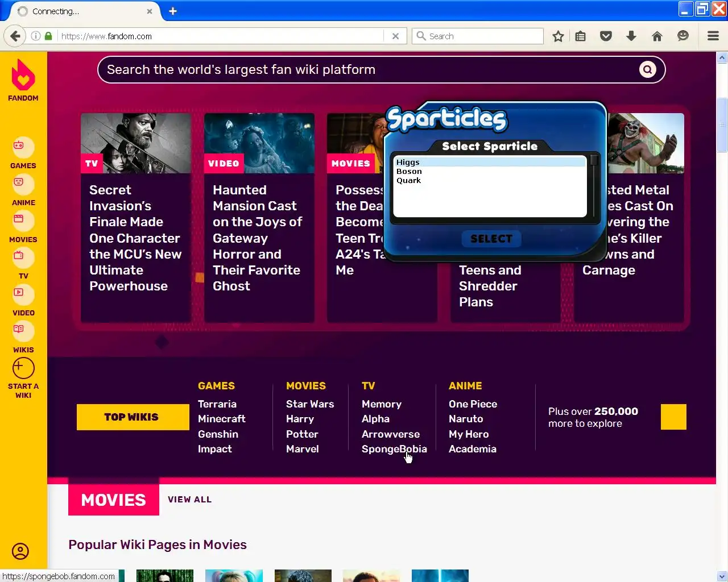Open the SpongeBobia wiki link
This screenshot has height=582, width=728.
[x=394, y=449]
